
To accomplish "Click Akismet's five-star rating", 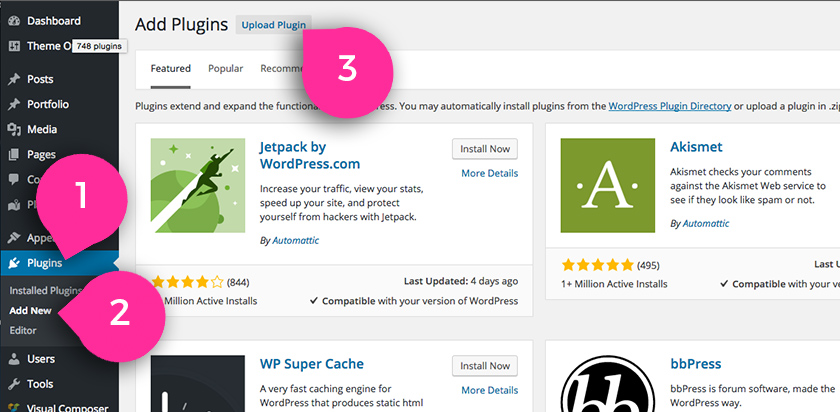I will [597, 265].
